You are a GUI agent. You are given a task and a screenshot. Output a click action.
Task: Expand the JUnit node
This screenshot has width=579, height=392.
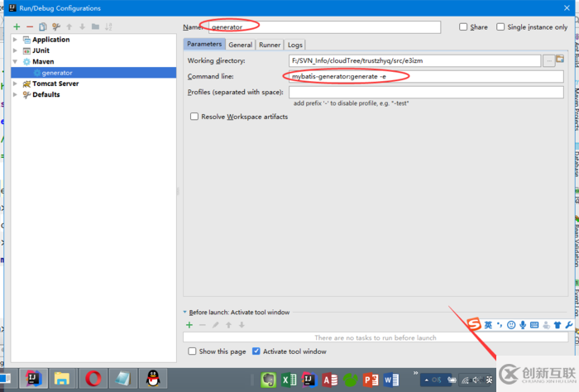point(15,50)
